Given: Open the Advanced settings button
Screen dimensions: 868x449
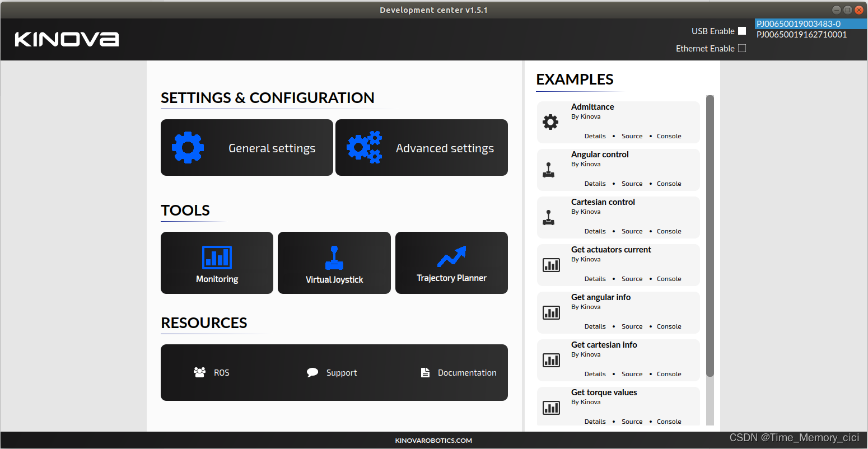Looking at the screenshot, I should (x=422, y=147).
